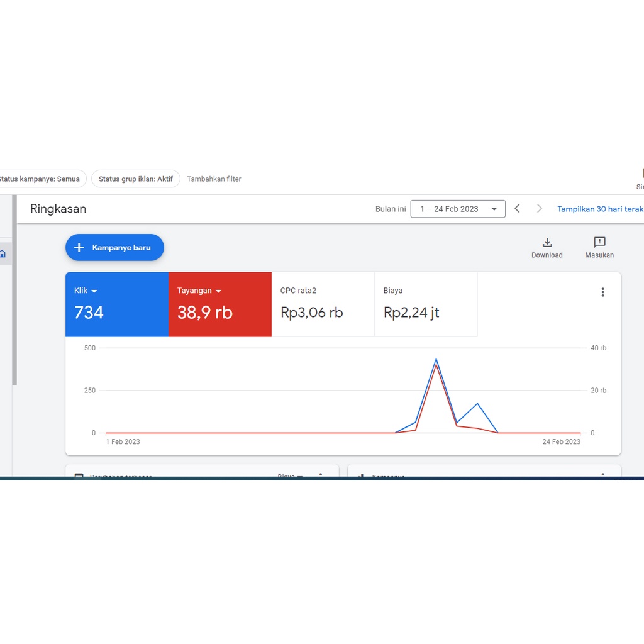Open the 1 – 24 Feb 2023 date picker

pos(457,209)
